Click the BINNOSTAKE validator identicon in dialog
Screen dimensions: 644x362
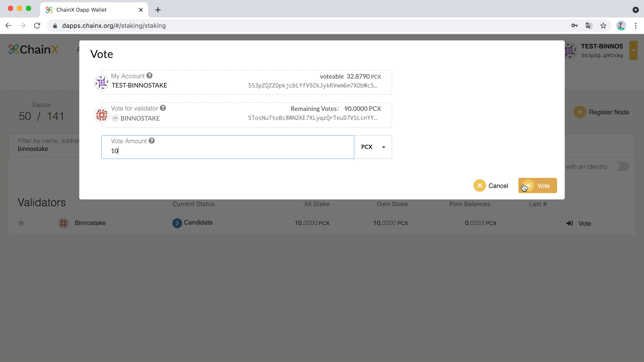point(102,115)
